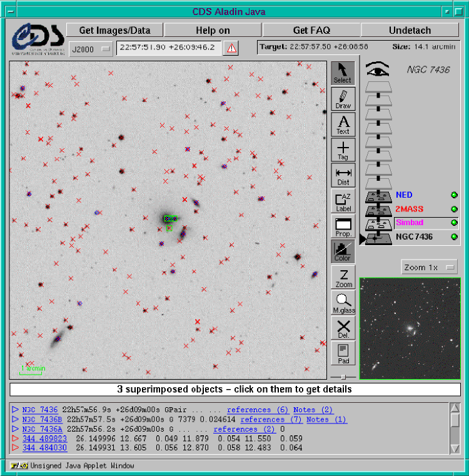
Task: Activate the Text tool
Action: (x=343, y=124)
